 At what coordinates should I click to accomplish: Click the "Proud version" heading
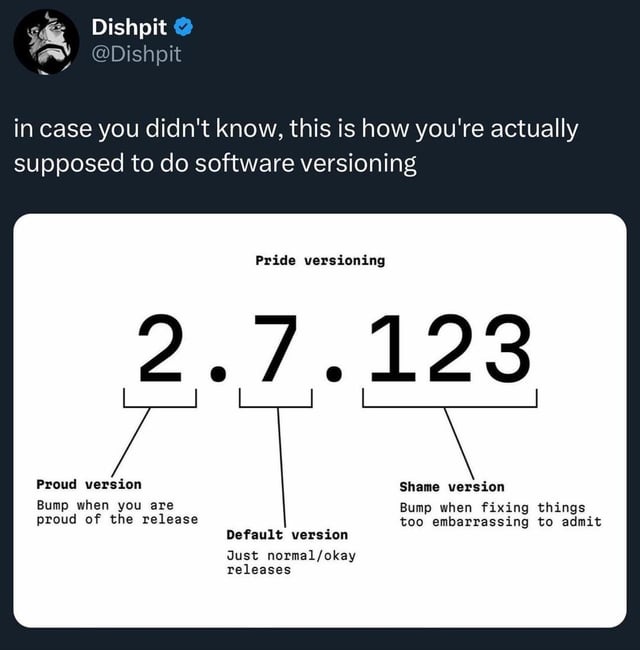(x=89, y=484)
